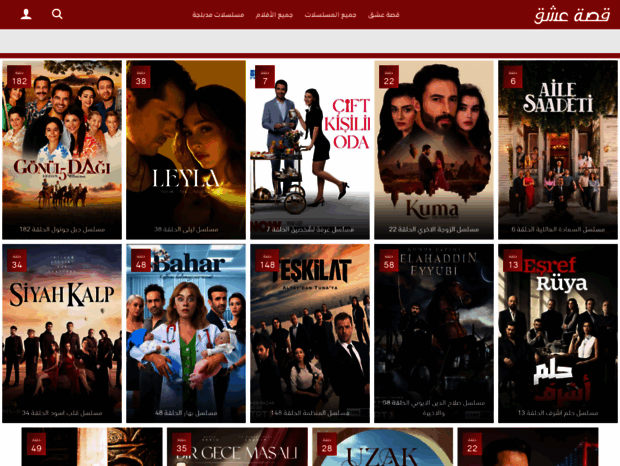The image size is (620, 466).
Task: Click caption مسلسل ليلى الحلقة 38
Action: coord(186,229)
